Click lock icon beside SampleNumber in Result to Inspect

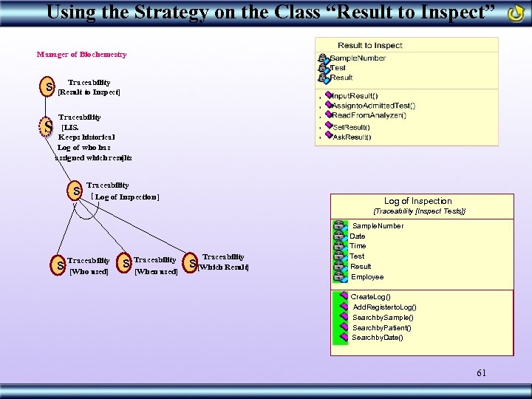pos(324,58)
